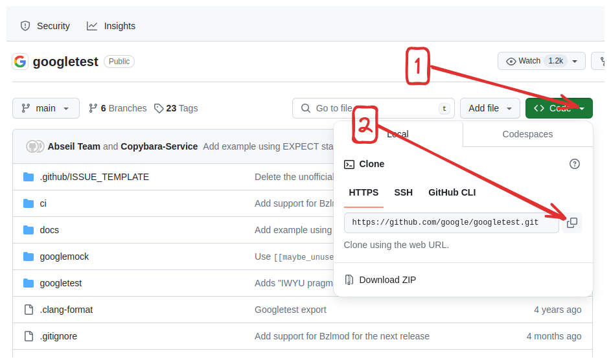Image resolution: width=611 pixels, height=364 pixels.
Task: Click the Google logo avatar beside googletest
Action: pos(20,62)
